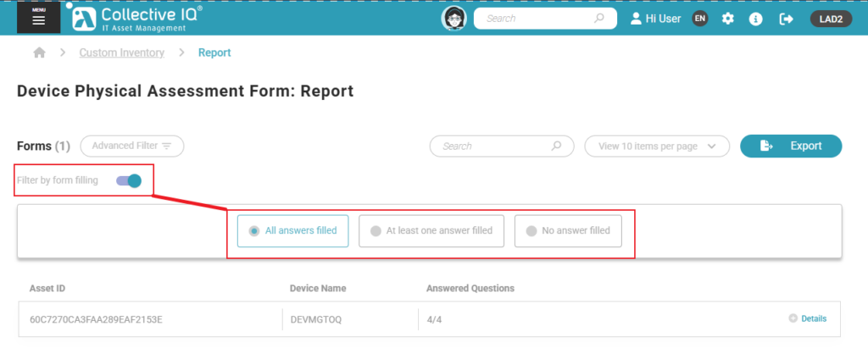Click the Export button
This screenshot has height=348, width=868.
click(x=791, y=146)
